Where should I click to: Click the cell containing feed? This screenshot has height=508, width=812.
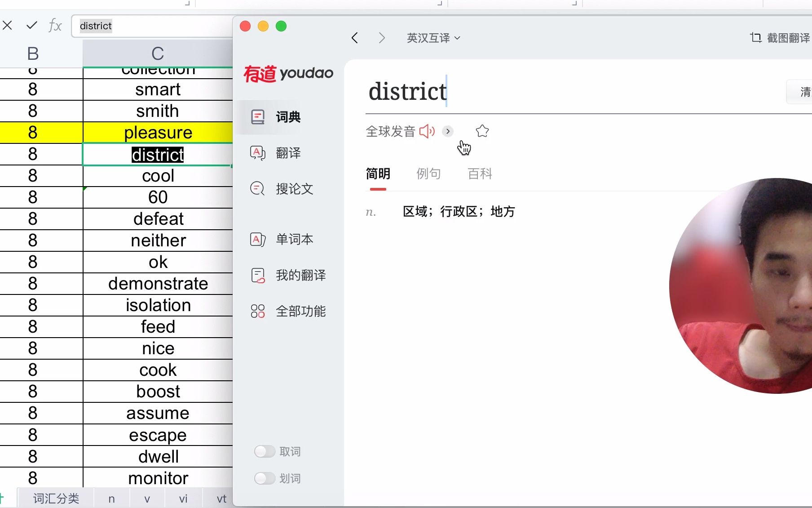[158, 327]
